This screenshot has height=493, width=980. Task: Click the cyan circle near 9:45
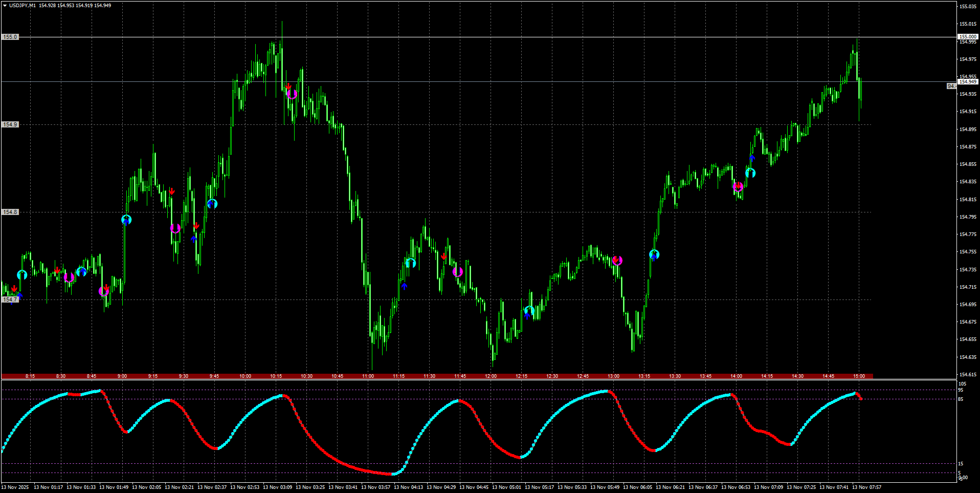(x=212, y=204)
